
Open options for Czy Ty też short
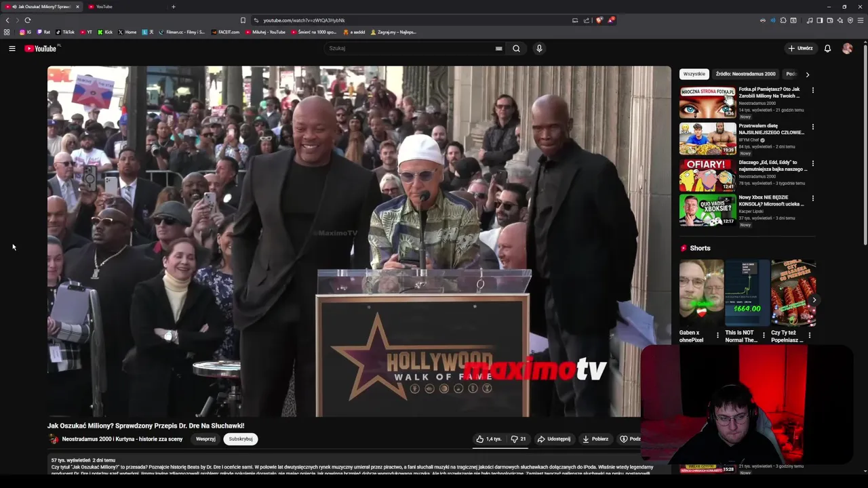click(809, 335)
